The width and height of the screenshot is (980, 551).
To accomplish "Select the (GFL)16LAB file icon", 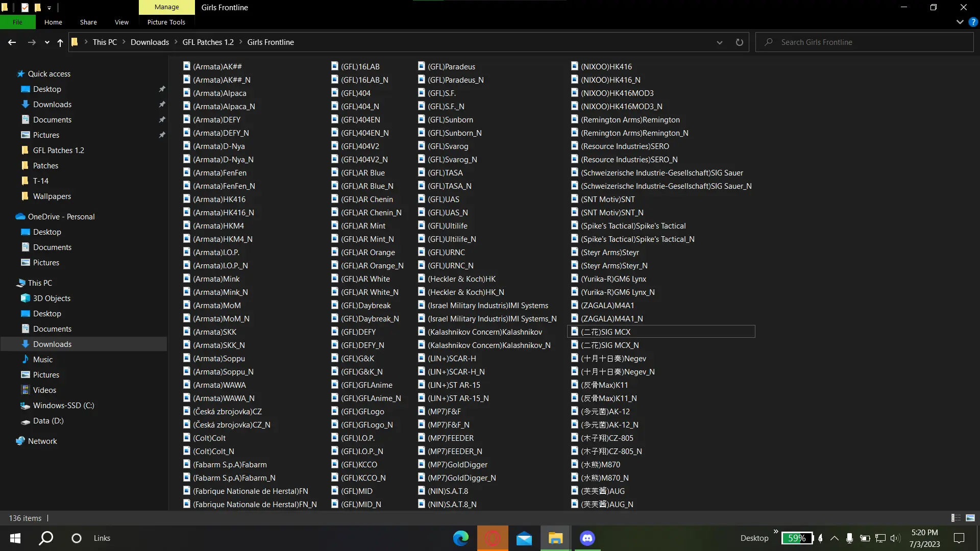I will coord(335,66).
